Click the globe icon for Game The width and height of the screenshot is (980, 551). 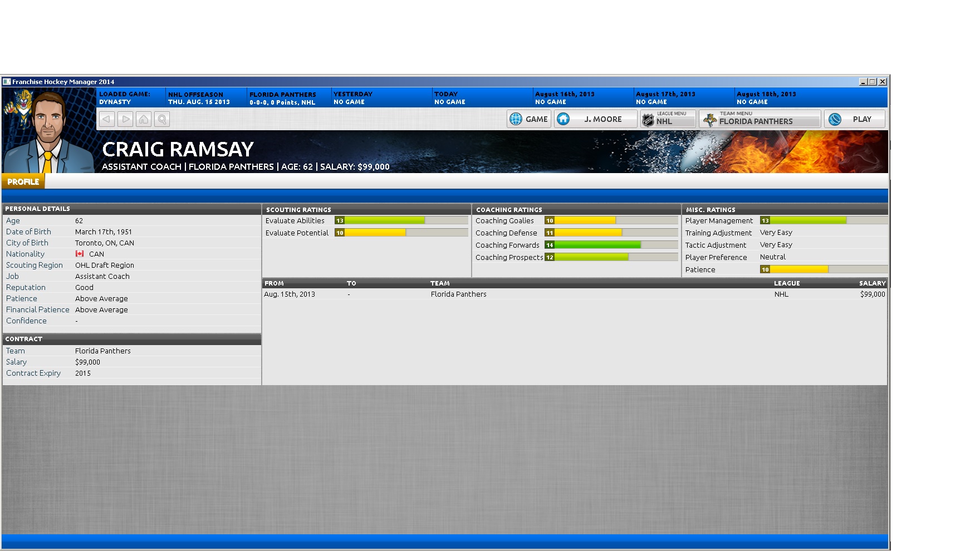click(516, 119)
